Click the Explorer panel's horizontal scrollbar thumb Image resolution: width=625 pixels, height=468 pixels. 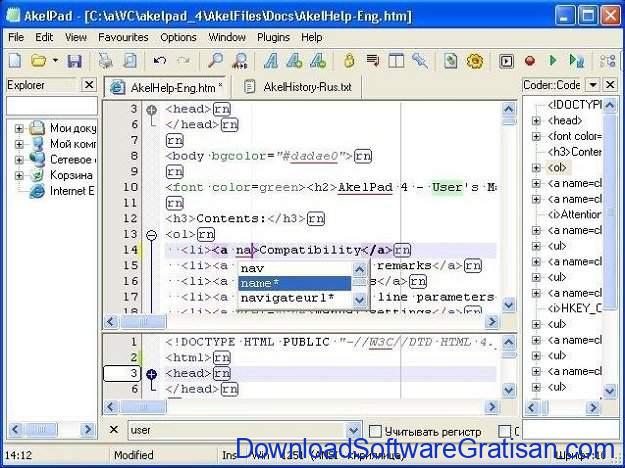coord(41,430)
